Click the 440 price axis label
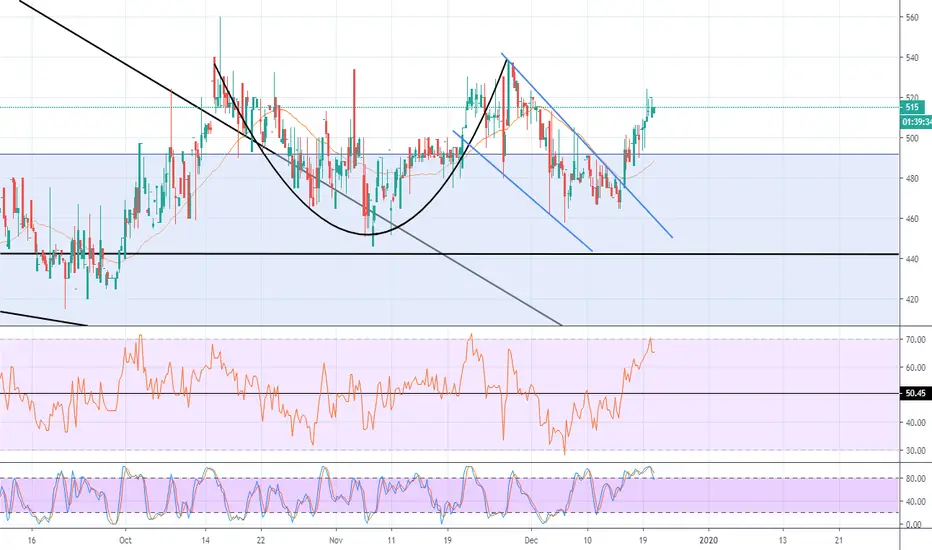This screenshot has height=550, width=932. pyautogui.click(x=912, y=259)
